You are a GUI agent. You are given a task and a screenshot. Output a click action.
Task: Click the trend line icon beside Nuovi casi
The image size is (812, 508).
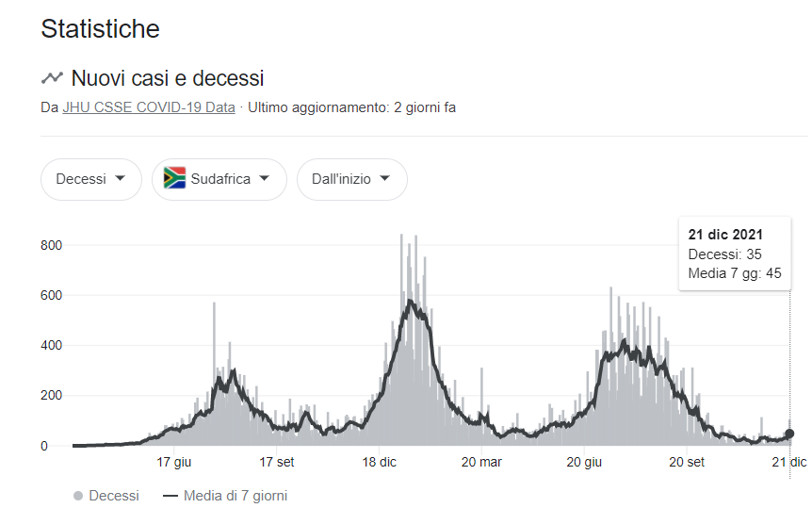(52, 78)
